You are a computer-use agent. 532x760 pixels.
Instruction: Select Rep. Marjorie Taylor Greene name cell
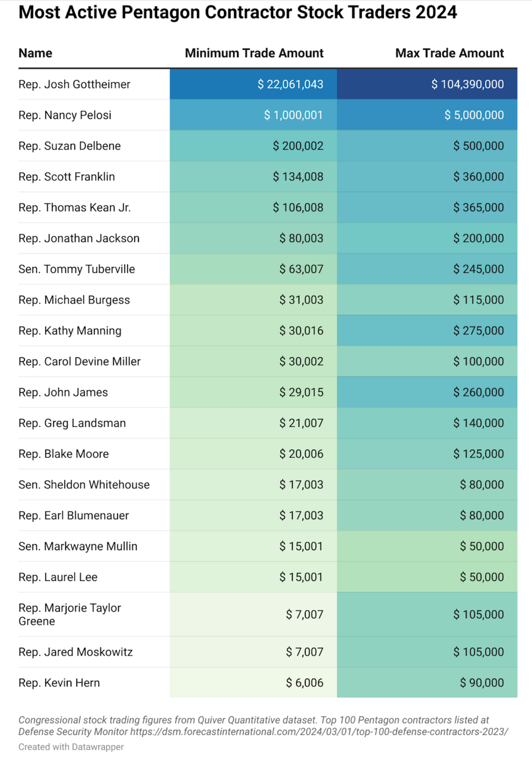click(x=69, y=614)
